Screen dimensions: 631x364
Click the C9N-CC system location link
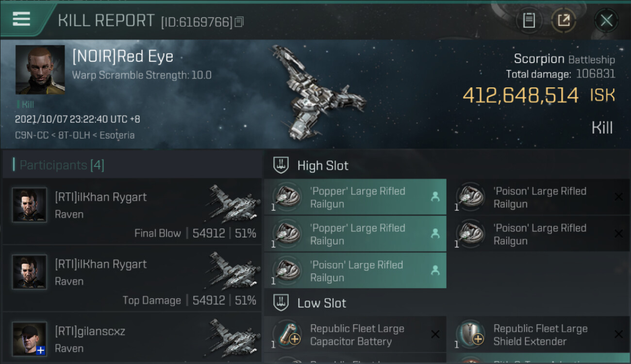coord(32,135)
